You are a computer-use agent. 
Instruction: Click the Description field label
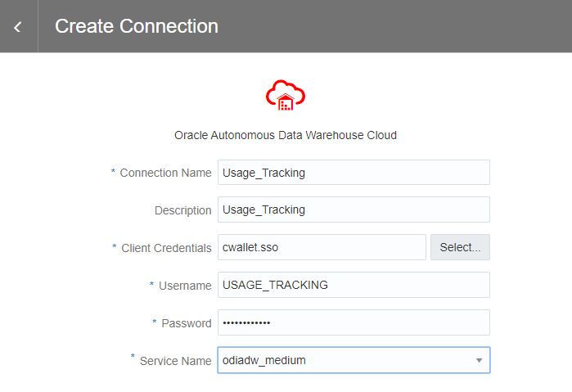click(182, 210)
